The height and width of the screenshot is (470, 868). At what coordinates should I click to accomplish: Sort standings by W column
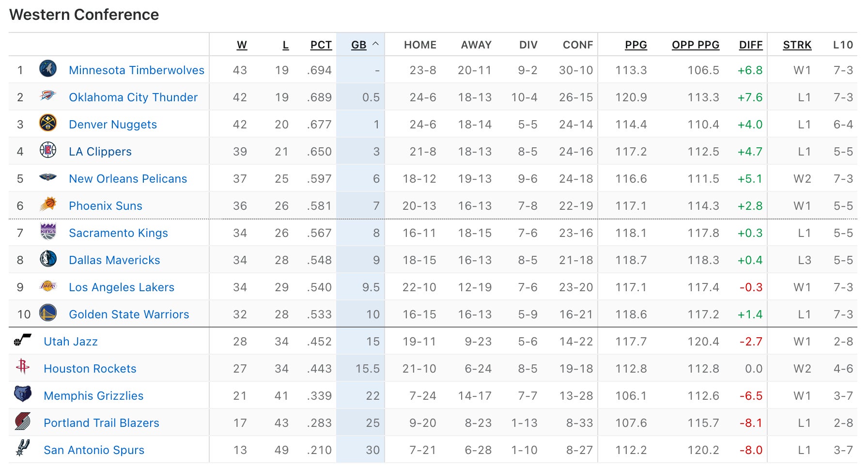coord(242,45)
